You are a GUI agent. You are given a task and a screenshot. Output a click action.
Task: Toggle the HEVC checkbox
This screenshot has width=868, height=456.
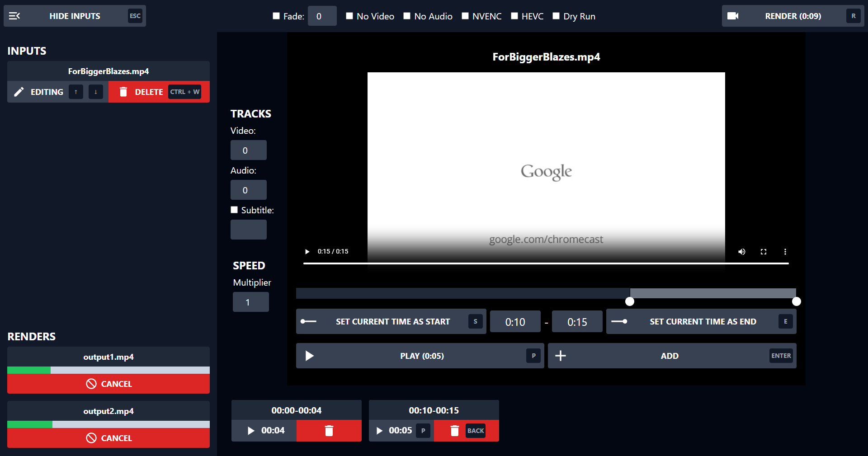pos(514,16)
